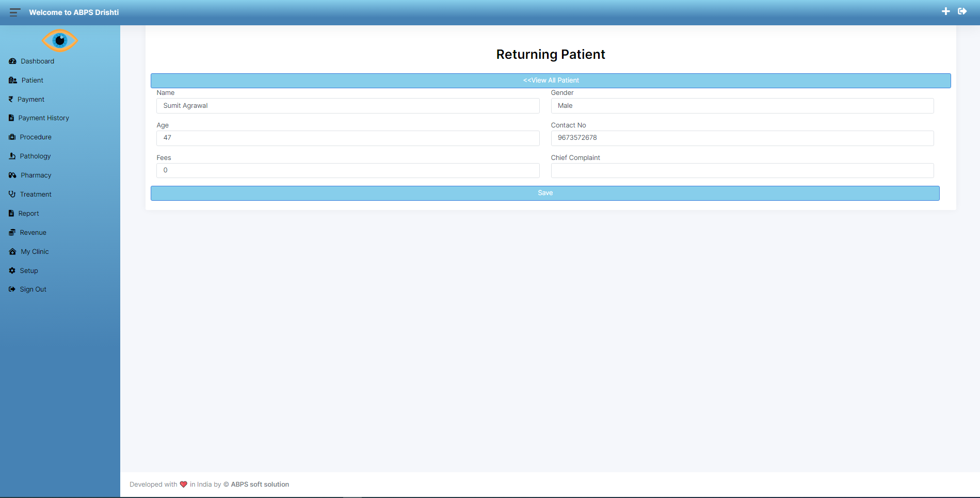Click the Gender field showing Male
The image size is (980, 498).
742,106
